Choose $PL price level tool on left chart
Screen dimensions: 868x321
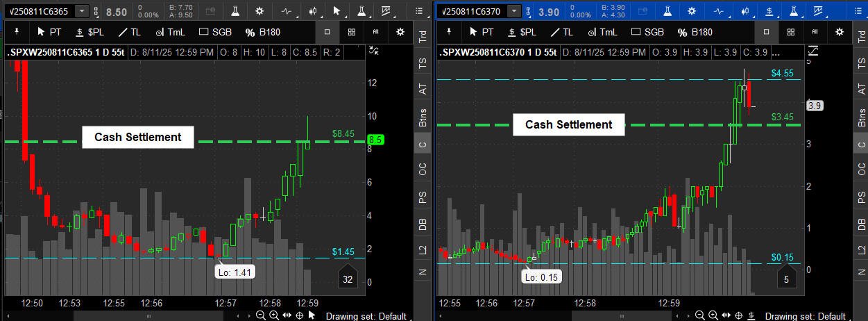pyautogui.click(x=90, y=32)
